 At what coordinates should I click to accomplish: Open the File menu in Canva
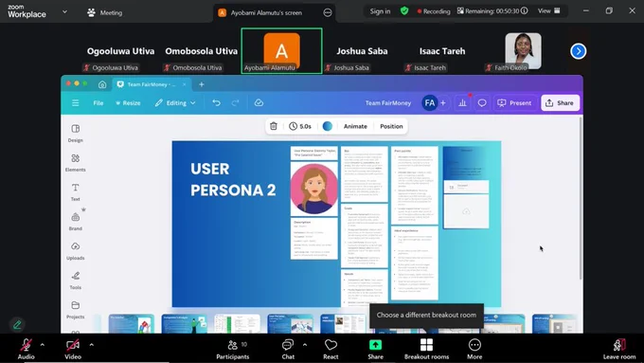click(x=98, y=102)
